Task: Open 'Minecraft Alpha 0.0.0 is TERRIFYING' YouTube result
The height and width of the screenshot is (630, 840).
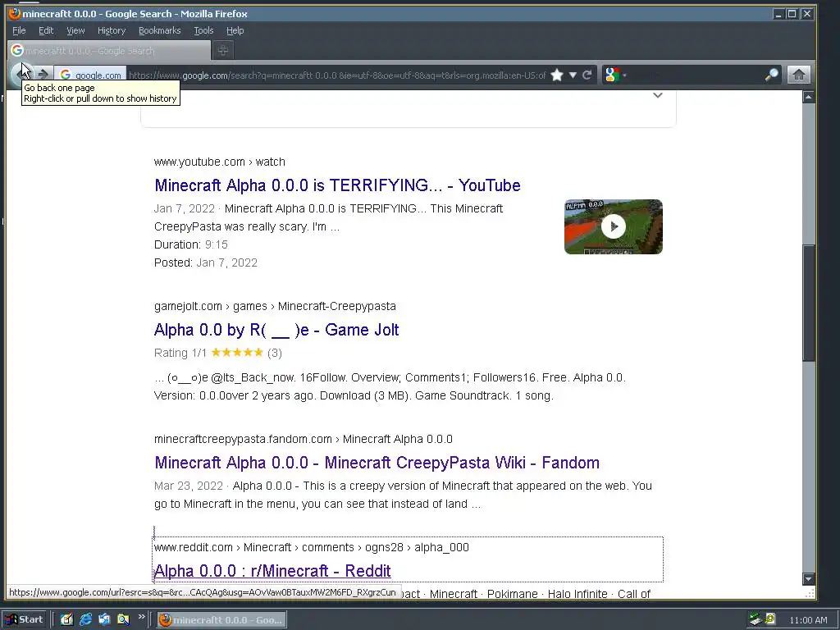Action: (337, 185)
